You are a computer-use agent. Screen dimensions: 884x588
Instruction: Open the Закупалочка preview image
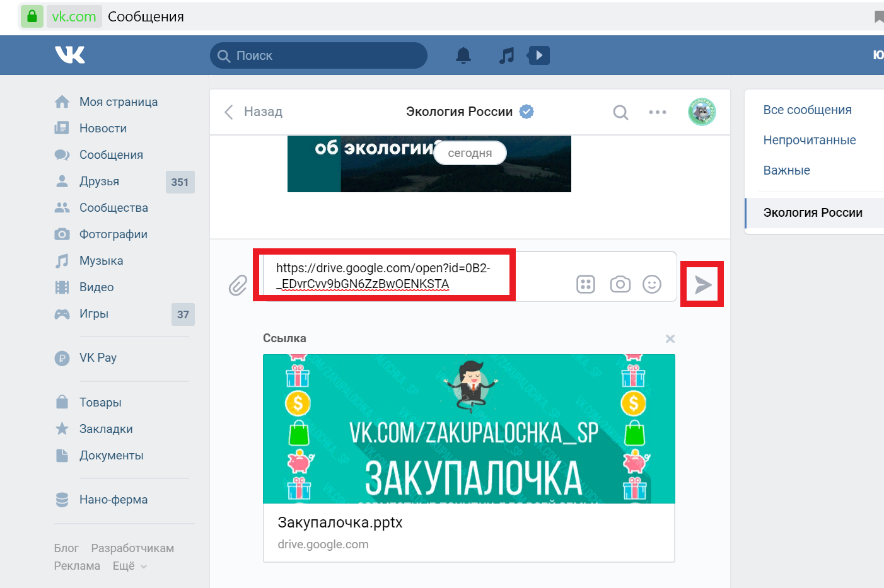click(x=469, y=429)
